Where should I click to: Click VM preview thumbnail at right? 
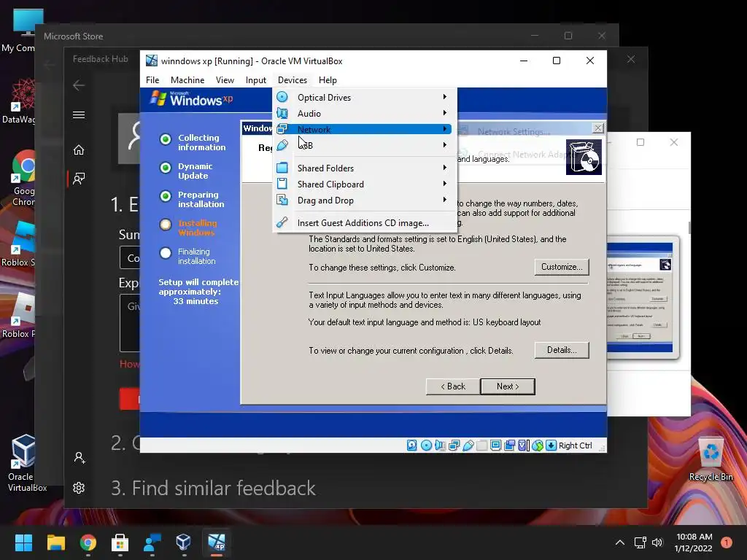[x=641, y=297]
